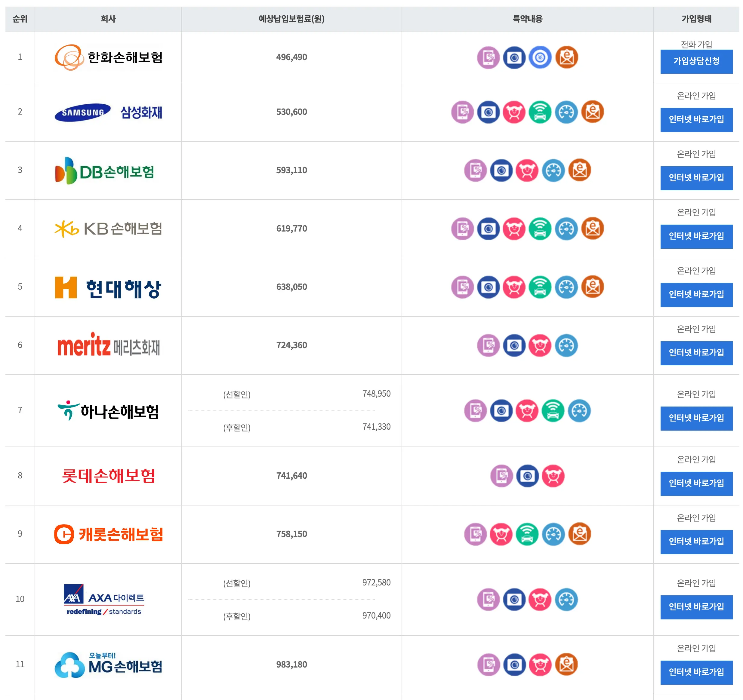Click Samsung Fire's purple mobile discount icon
The width and height of the screenshot is (743, 700).
pos(462,112)
